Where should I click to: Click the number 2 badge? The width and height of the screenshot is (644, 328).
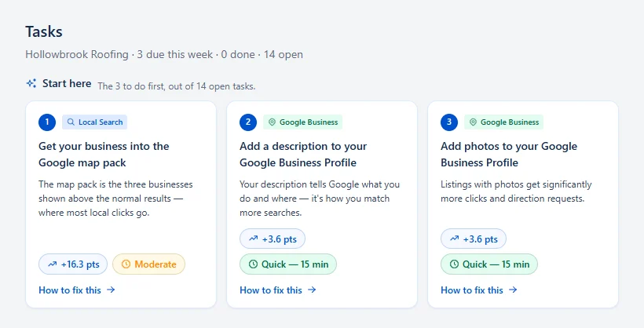coord(248,122)
